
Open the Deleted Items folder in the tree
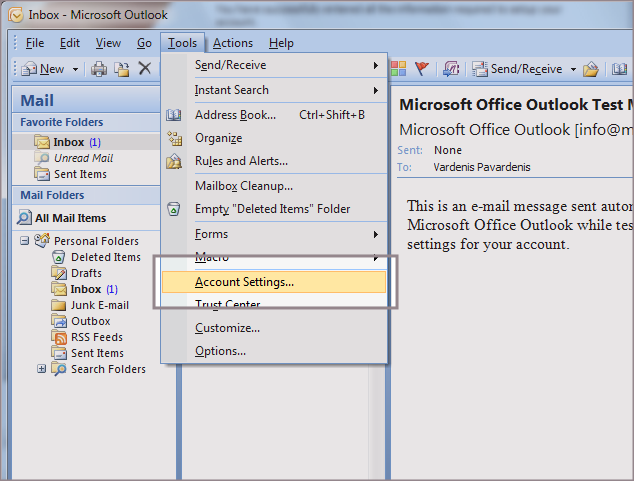pos(105,257)
